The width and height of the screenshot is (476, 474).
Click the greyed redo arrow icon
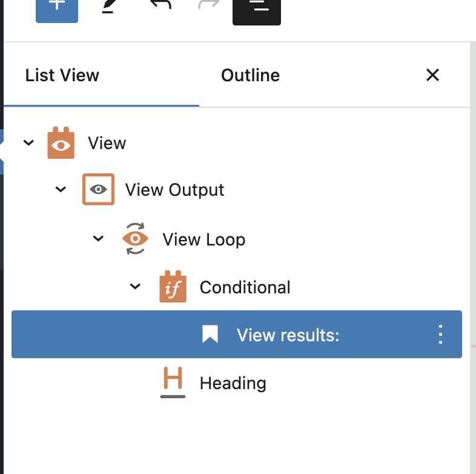pyautogui.click(x=208, y=5)
